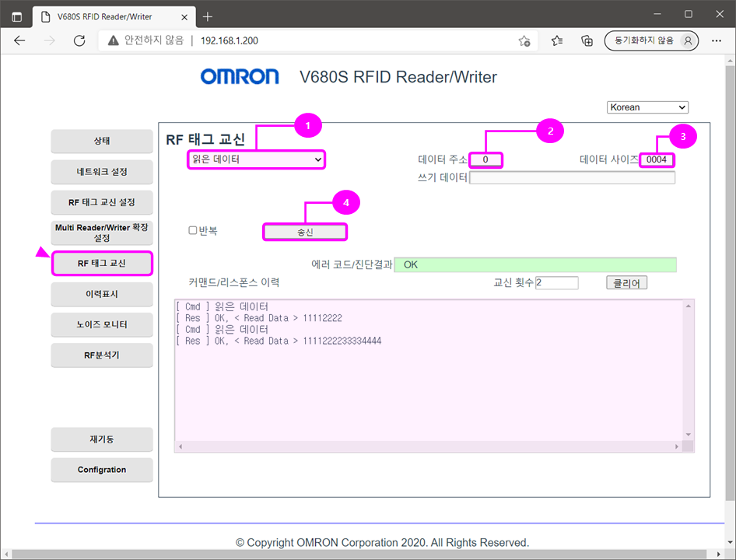Click the OMRON logo

tap(240, 76)
